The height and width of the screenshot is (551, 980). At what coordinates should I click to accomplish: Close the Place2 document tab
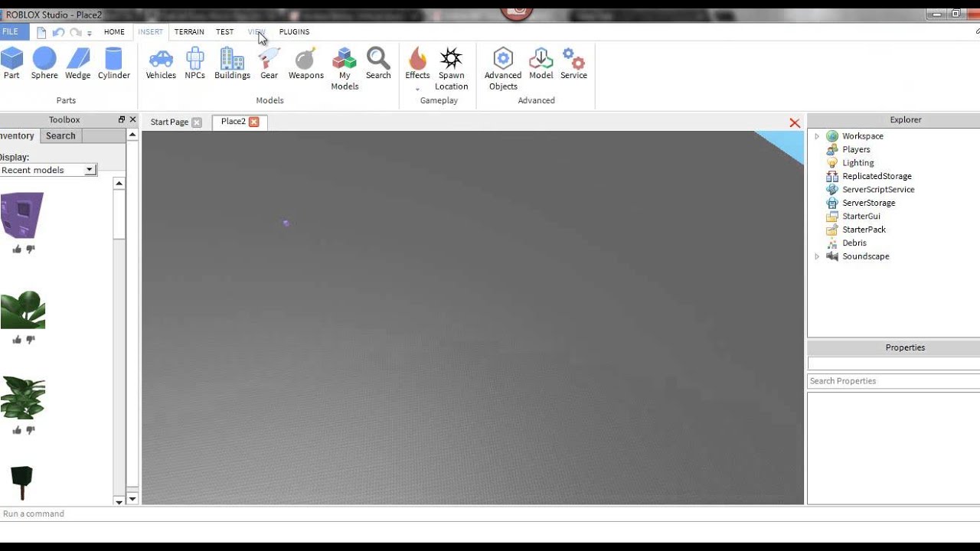pos(254,122)
